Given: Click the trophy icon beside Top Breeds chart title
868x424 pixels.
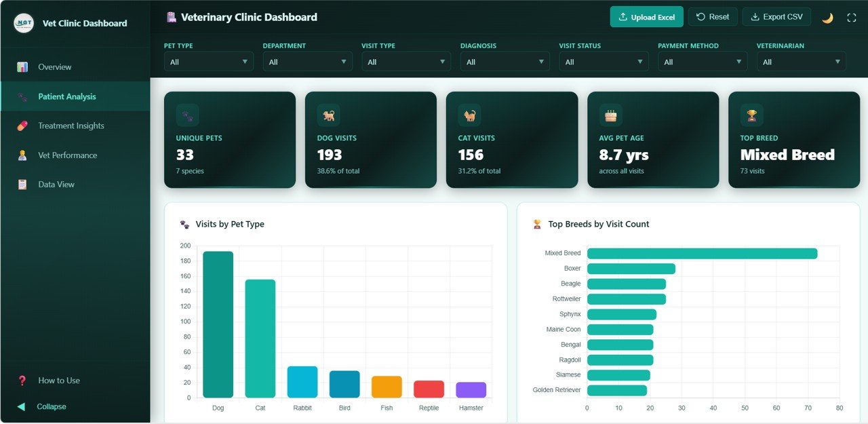Looking at the screenshot, I should (536, 224).
